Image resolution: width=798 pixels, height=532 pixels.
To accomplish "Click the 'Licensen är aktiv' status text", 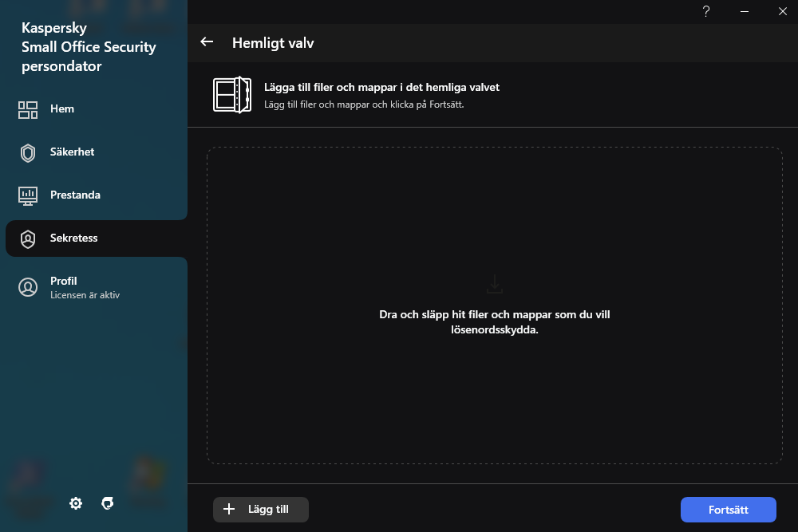I will point(85,295).
